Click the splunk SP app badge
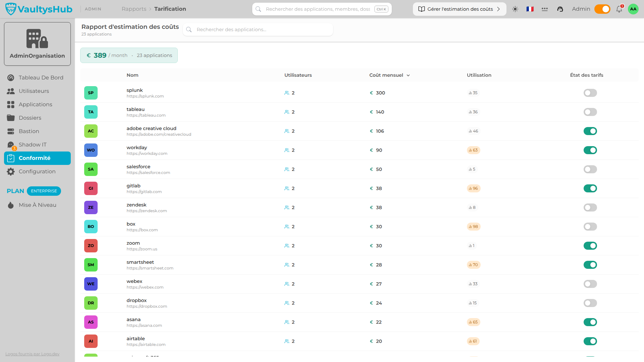 point(91,93)
